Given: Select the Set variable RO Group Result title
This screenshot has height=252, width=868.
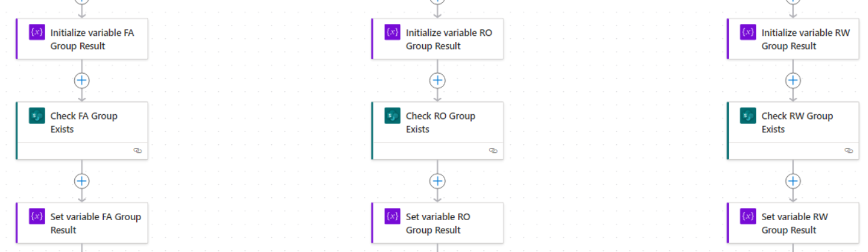Looking at the screenshot, I should pyautogui.click(x=438, y=223).
